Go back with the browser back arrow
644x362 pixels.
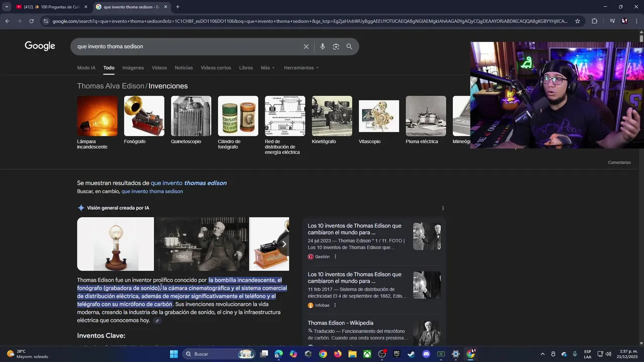pyautogui.click(x=7, y=21)
